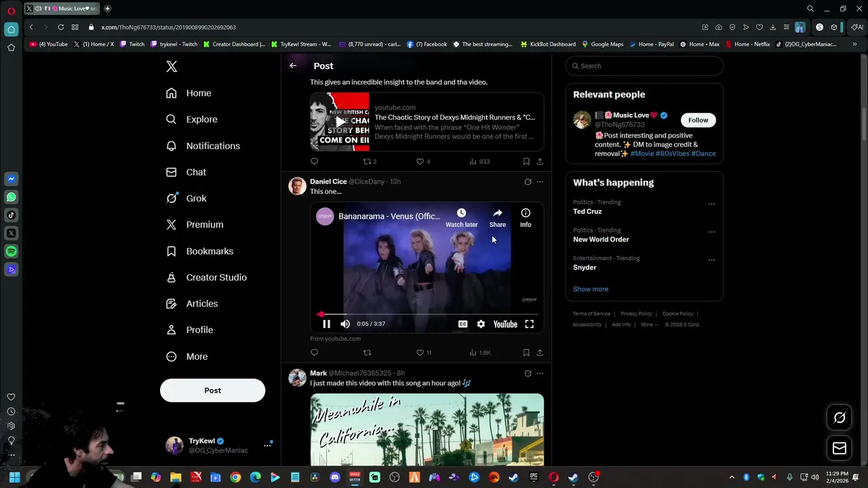Open the #80sVibes hashtag link
This screenshot has height=488, width=868.
672,153
